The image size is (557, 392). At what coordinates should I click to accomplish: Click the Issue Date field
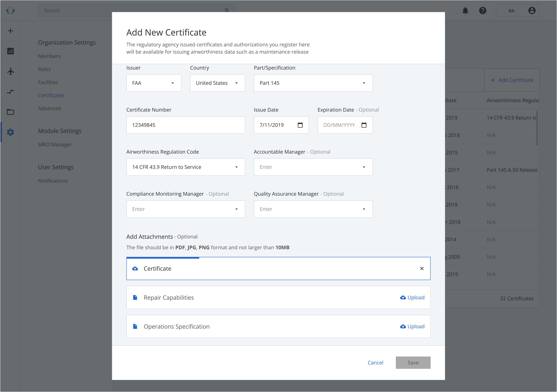tap(281, 125)
